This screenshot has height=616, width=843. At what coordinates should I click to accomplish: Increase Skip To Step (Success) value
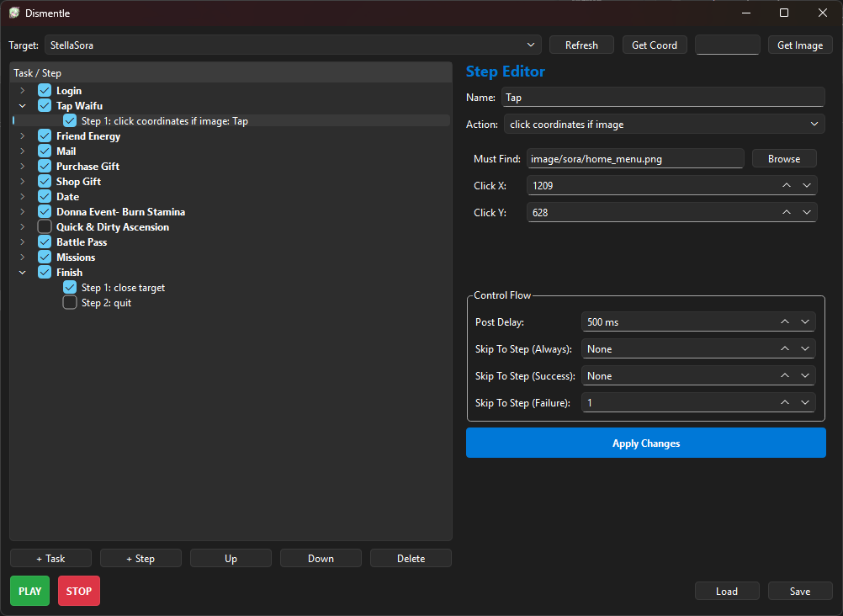784,375
